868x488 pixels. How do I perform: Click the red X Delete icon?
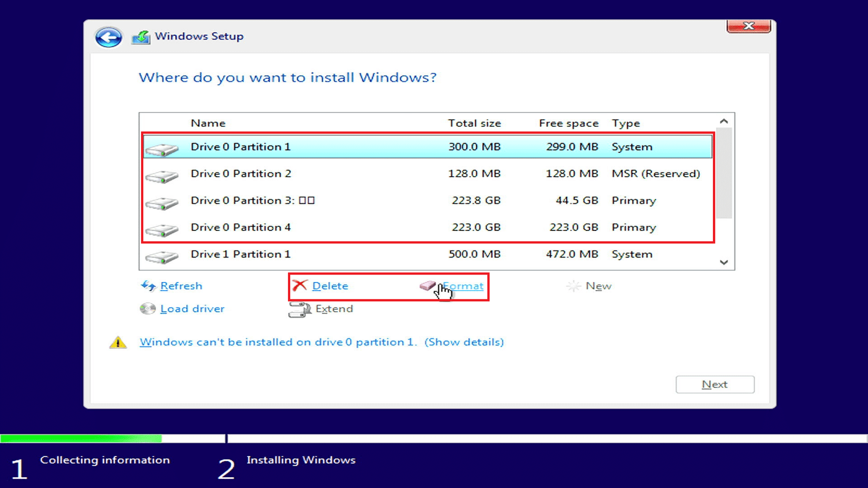(x=299, y=285)
